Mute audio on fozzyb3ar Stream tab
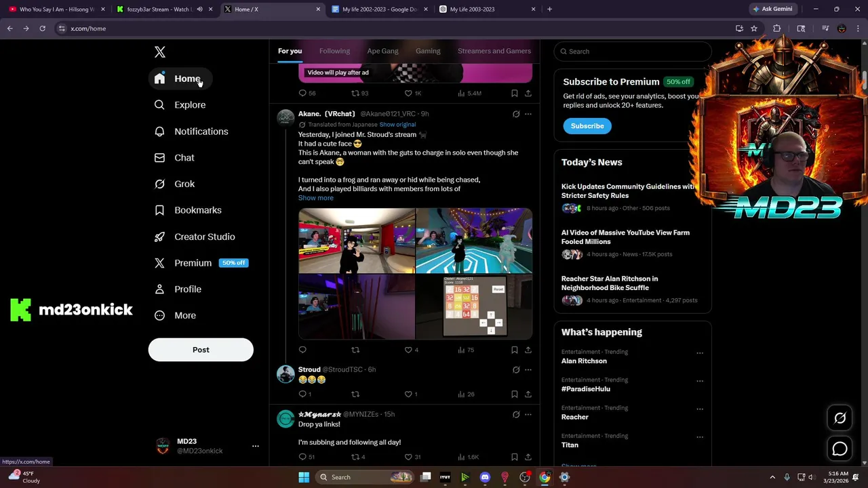 coord(199,9)
